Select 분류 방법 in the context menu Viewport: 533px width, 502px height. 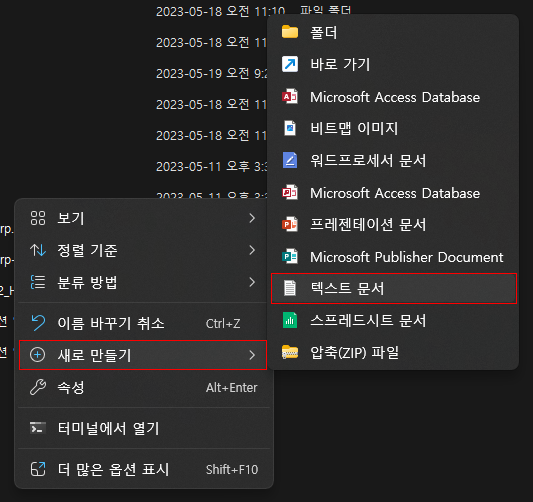[x=143, y=282]
